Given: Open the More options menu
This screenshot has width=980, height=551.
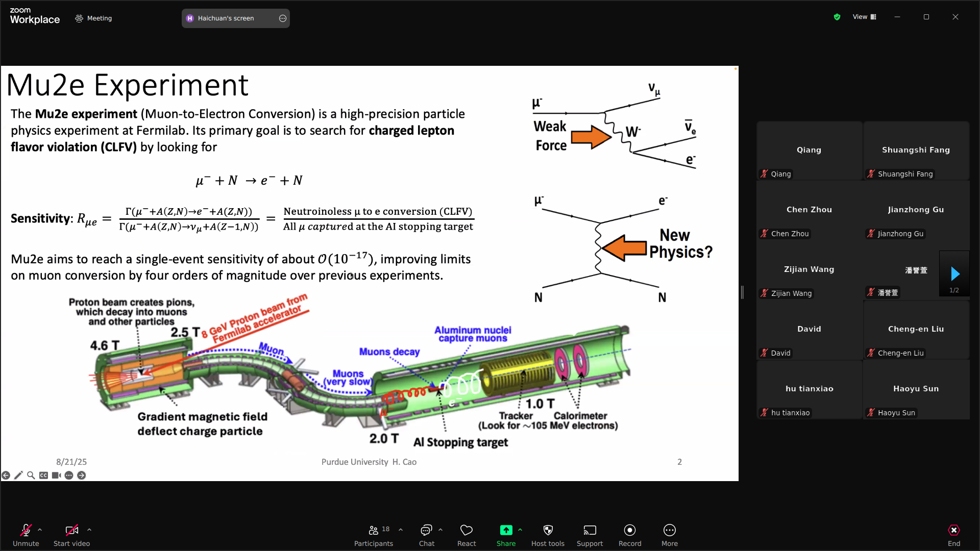Looking at the screenshot, I should (670, 535).
